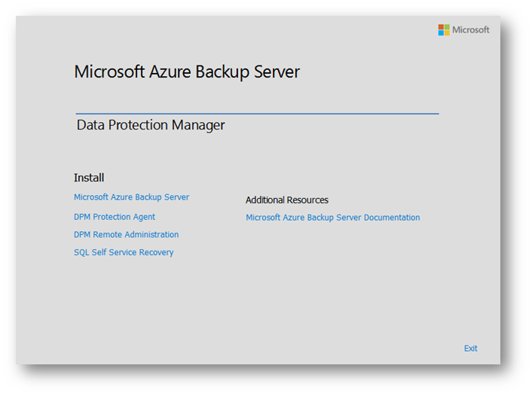Click the word Server in the large title
Viewport: 532px width, 396px height.
point(277,72)
